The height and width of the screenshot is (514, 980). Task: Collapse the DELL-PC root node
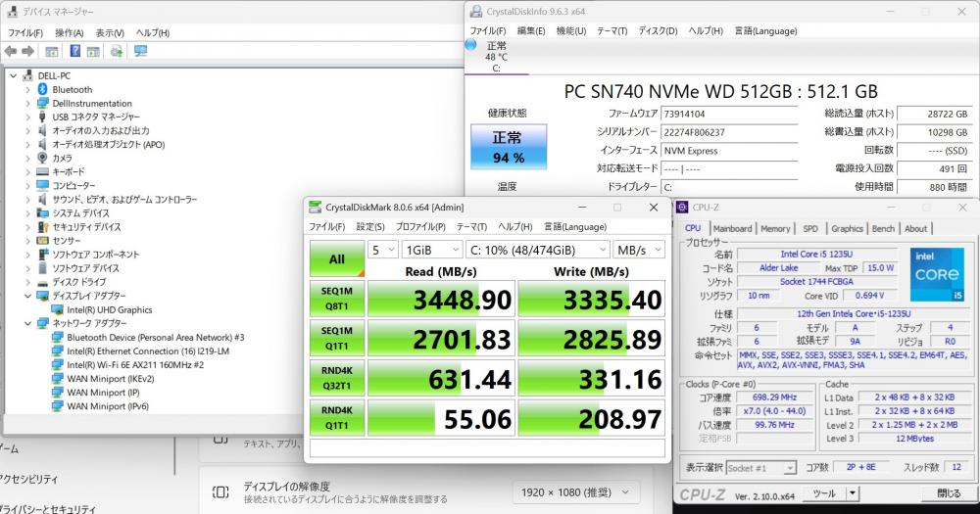coord(13,75)
